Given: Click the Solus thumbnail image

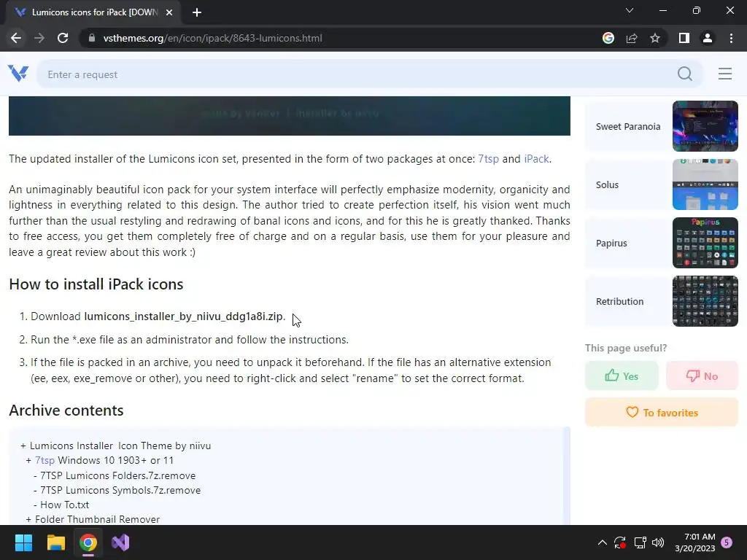Looking at the screenshot, I should 705,184.
